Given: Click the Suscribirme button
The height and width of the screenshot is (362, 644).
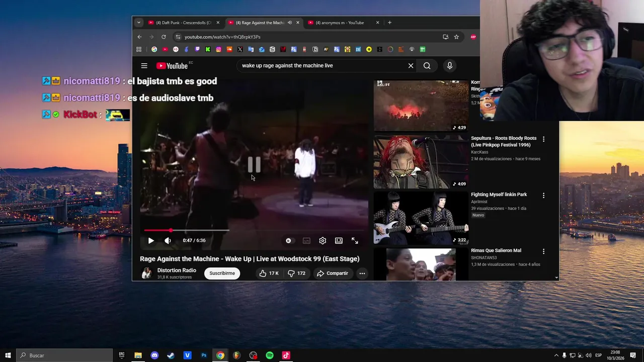Looking at the screenshot, I should coord(222,273).
